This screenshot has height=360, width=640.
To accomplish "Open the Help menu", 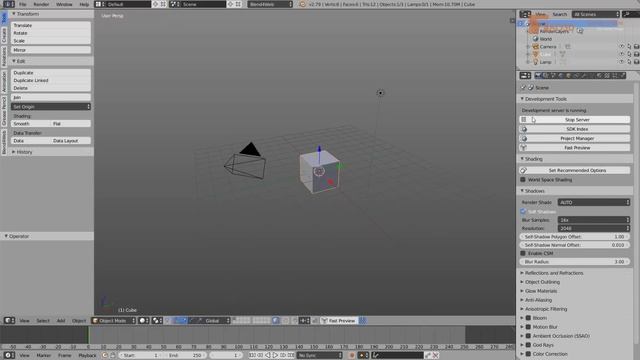I will pyautogui.click(x=84, y=4).
